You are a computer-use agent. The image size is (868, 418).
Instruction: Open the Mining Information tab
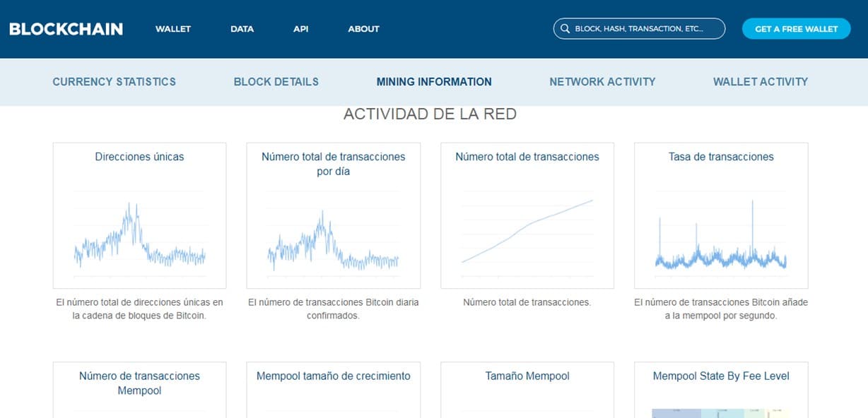(x=433, y=82)
